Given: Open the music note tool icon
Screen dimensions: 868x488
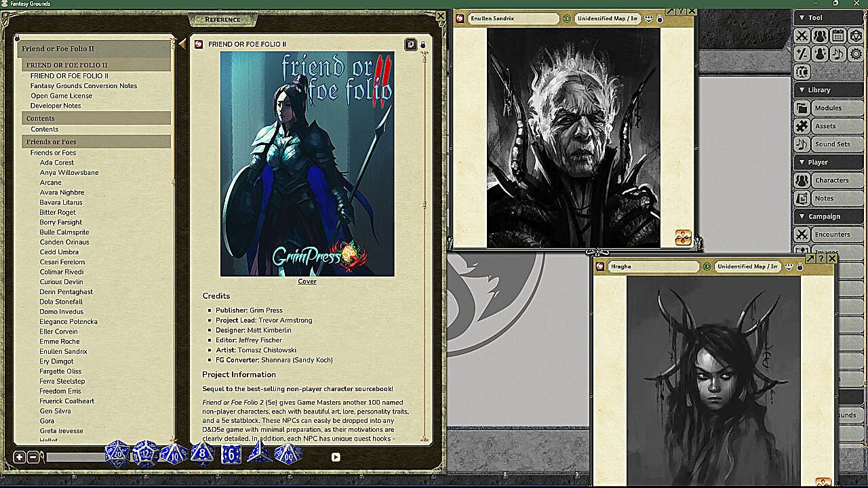Looking at the screenshot, I should point(838,54).
